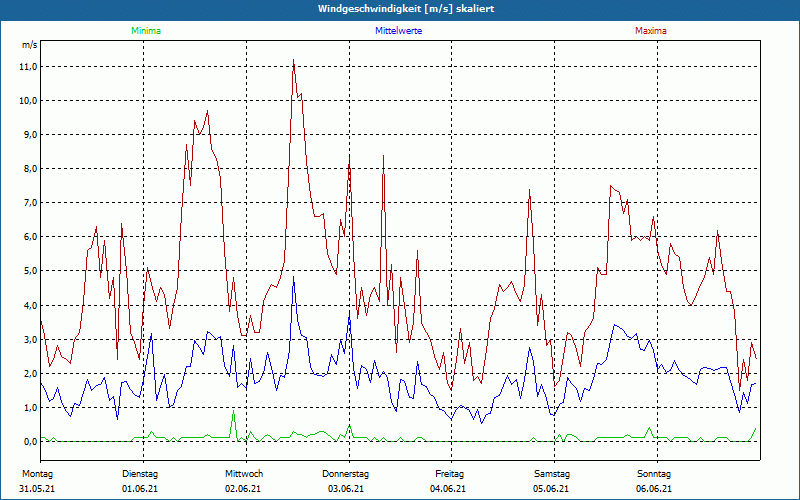
Task: Click the Montag day label
Action: click(x=38, y=474)
